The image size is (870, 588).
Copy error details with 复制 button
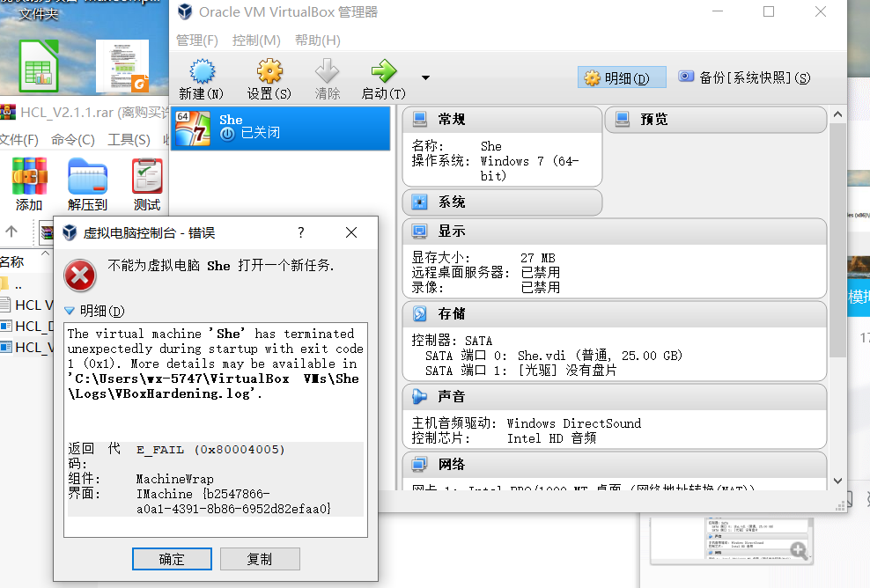coord(260,559)
